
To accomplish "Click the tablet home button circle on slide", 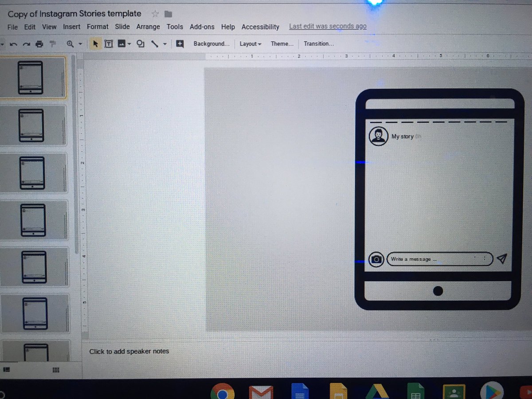I will click(438, 291).
